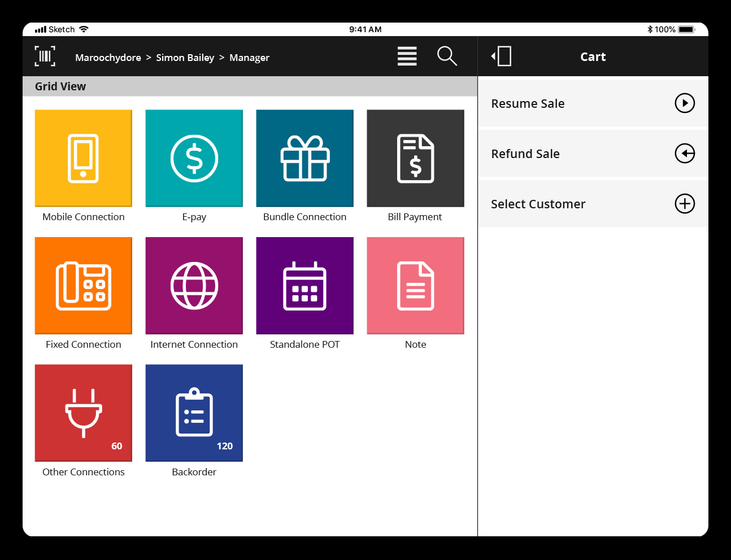Click the Refund Sale arrow button
The height and width of the screenshot is (560, 731).
tap(685, 154)
